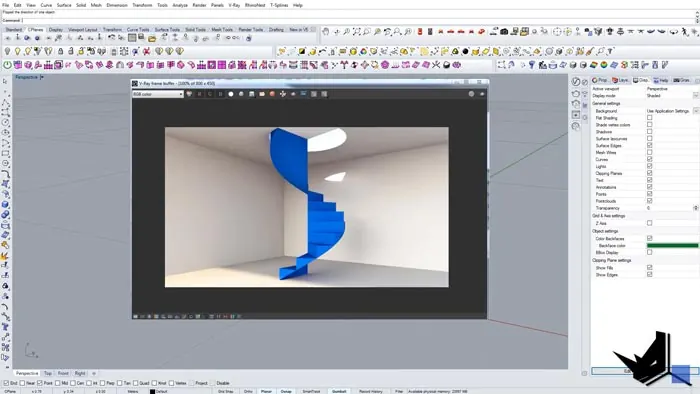Open the Render menu

(199, 5)
